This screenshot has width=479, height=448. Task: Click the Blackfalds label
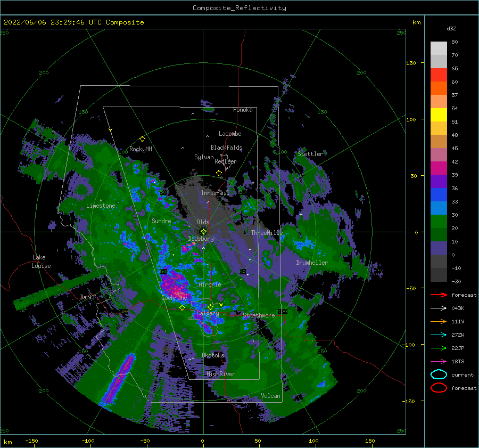coord(226,148)
